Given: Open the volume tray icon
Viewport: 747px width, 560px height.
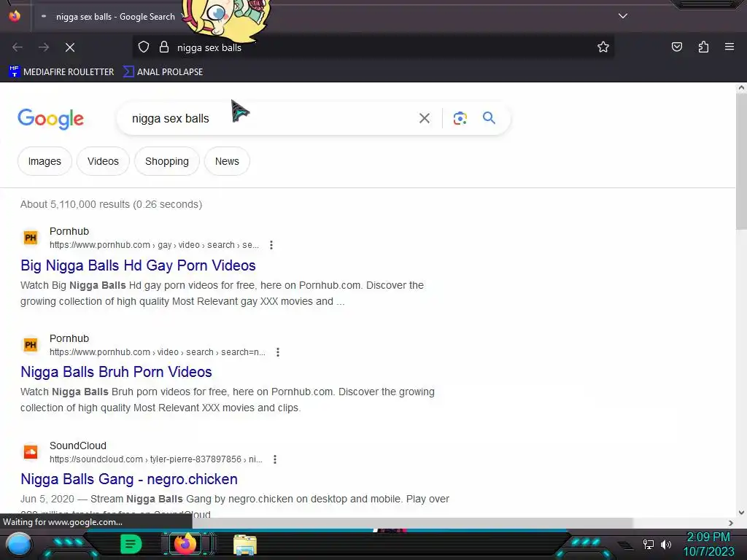Looking at the screenshot, I should 665,544.
